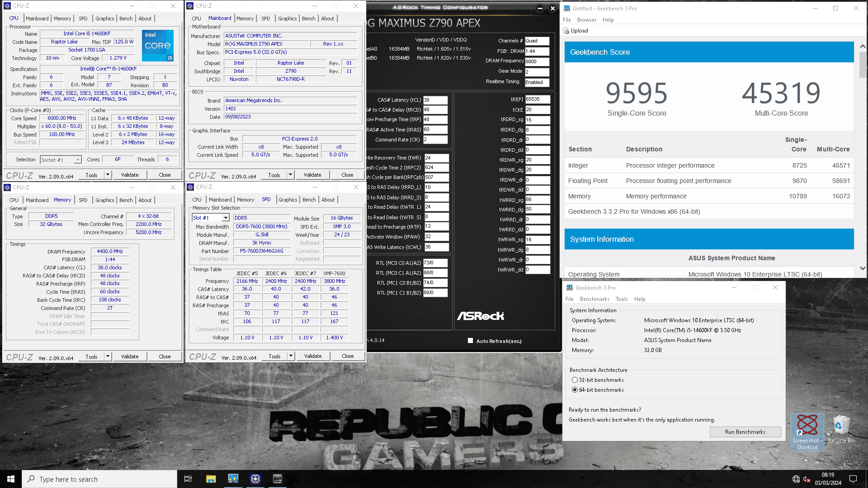Open the Windows Start menu

(11, 479)
